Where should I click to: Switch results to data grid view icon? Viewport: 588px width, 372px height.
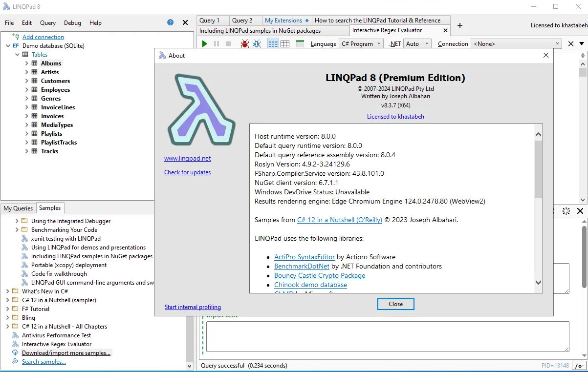point(285,44)
